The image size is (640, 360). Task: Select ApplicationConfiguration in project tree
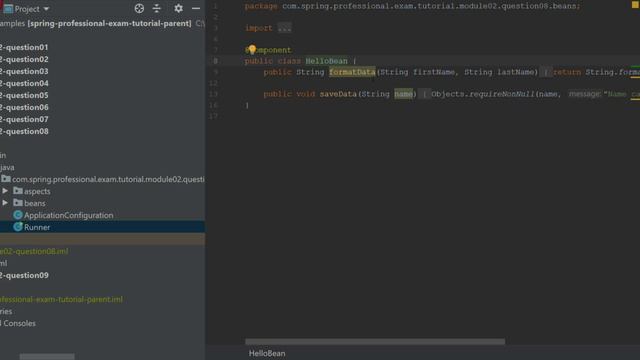[69, 215]
